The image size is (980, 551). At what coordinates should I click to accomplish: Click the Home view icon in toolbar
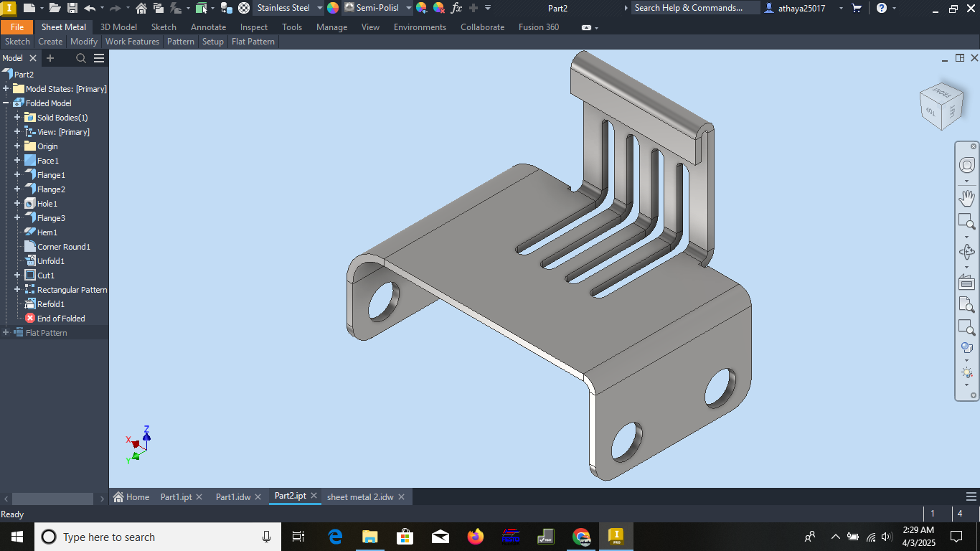click(141, 8)
